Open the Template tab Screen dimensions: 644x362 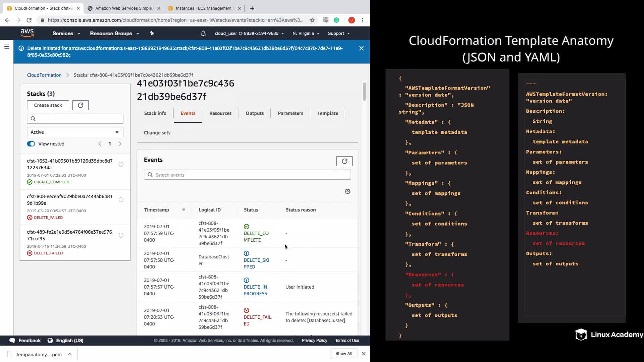coord(327,113)
